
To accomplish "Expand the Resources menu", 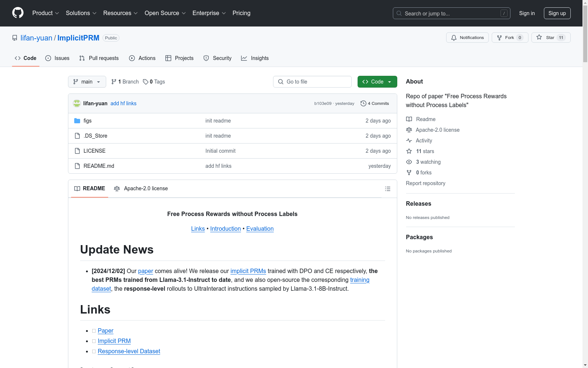I will (x=121, y=13).
